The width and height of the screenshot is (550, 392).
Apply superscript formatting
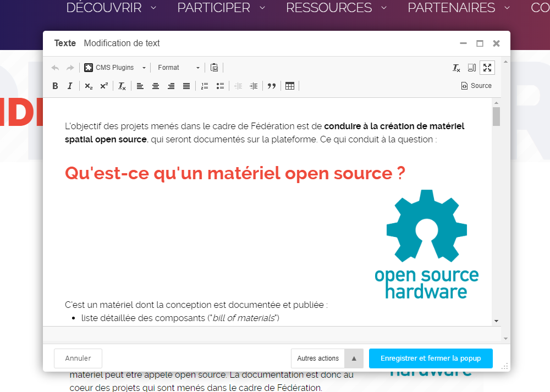click(104, 86)
